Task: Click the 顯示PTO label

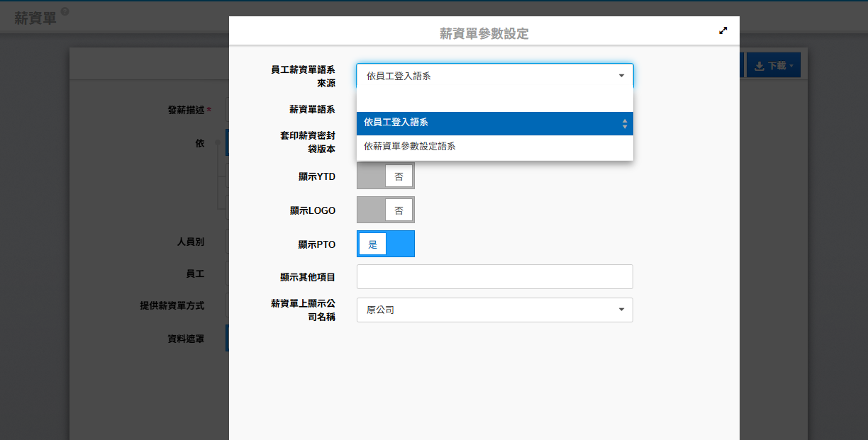Action: (x=317, y=244)
